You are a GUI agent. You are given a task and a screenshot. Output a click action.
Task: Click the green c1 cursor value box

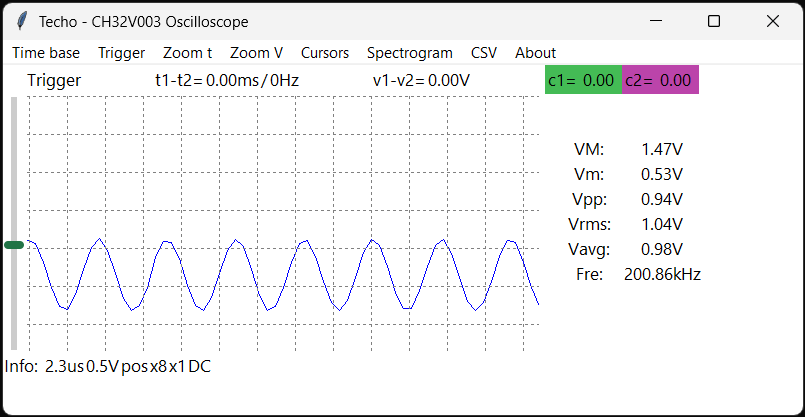coord(583,80)
